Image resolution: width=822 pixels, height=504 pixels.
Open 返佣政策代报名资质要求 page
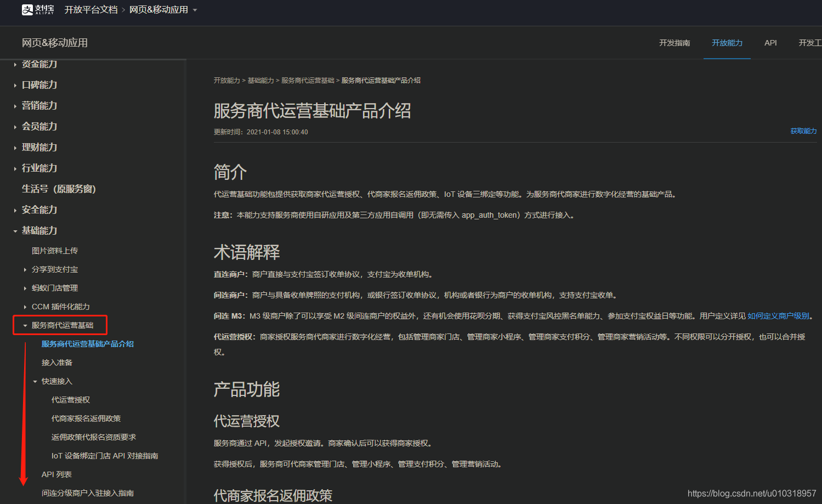pos(94,437)
